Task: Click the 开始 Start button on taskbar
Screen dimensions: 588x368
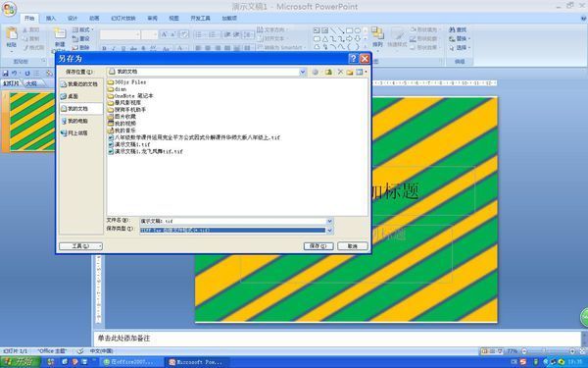Action: pyautogui.click(x=21, y=362)
